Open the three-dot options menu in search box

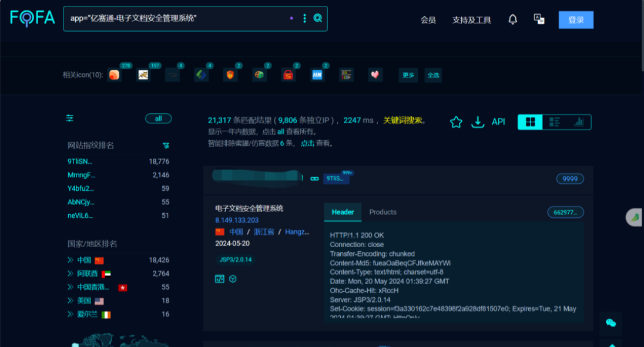[x=304, y=18]
